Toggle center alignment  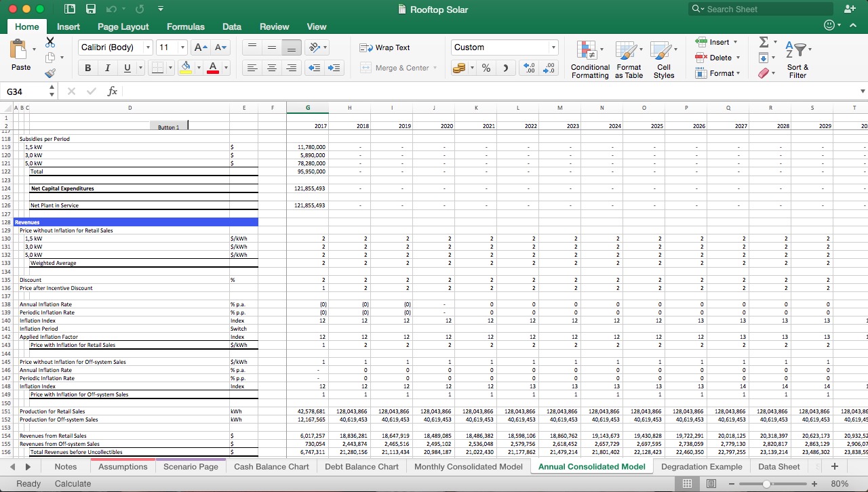tap(272, 68)
